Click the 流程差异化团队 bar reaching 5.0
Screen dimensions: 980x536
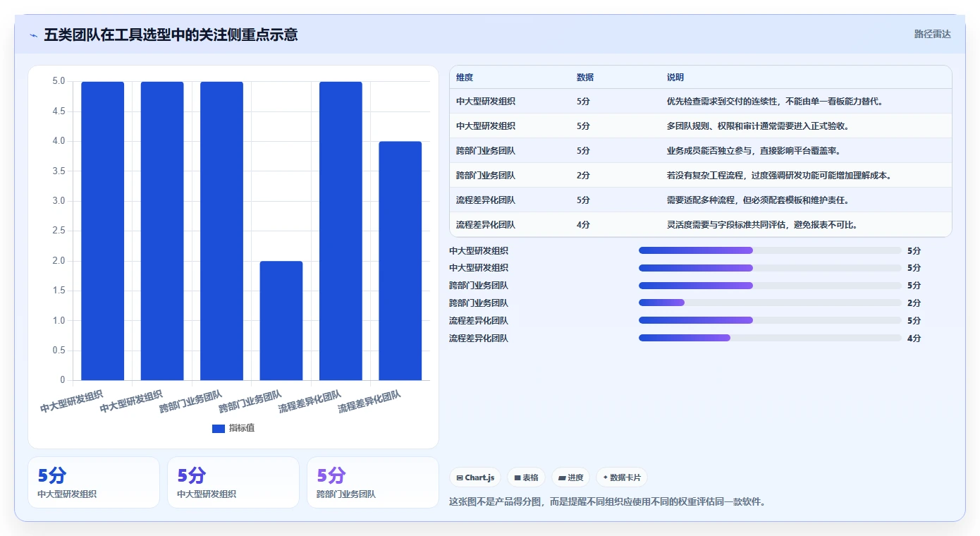click(341, 231)
